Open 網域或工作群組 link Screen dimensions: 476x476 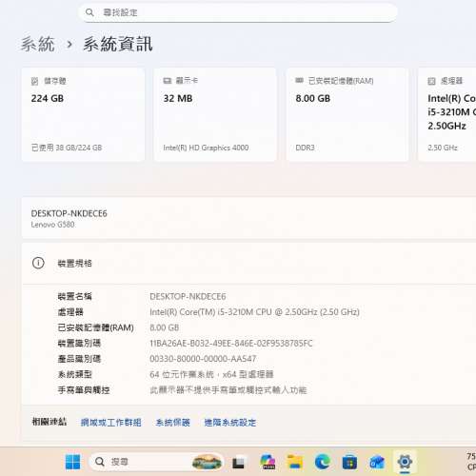tap(111, 423)
